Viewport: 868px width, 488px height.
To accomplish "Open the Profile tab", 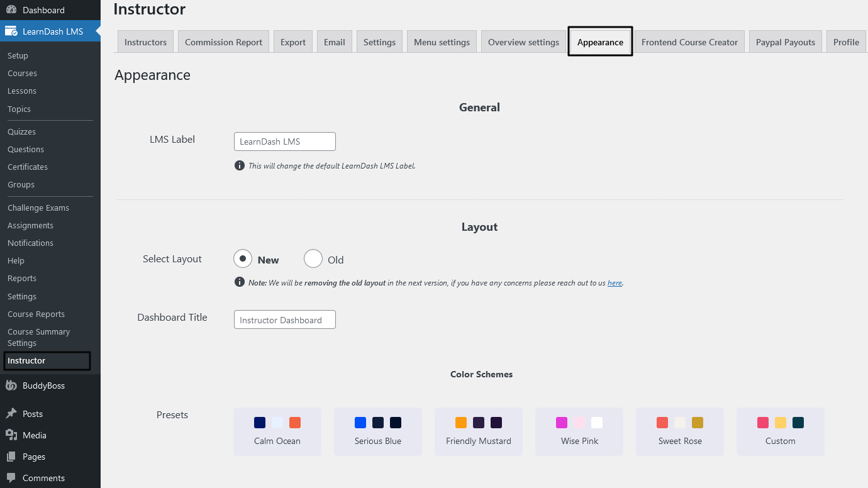I will (847, 42).
